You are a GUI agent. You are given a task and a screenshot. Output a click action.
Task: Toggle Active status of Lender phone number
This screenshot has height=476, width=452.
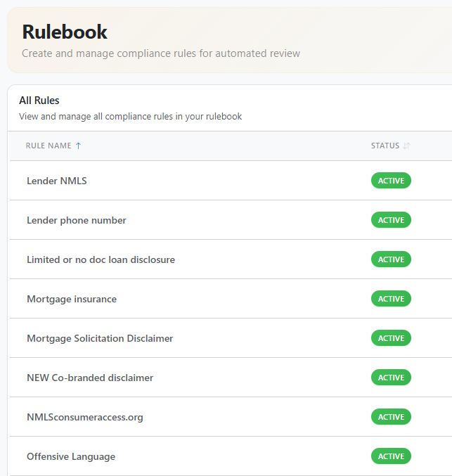[391, 220]
